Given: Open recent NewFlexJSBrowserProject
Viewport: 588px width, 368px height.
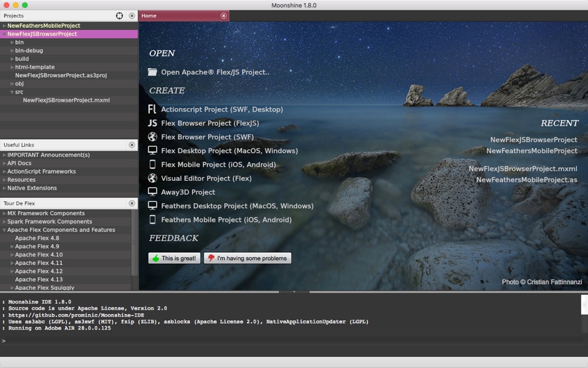Looking at the screenshot, I should tap(534, 139).
